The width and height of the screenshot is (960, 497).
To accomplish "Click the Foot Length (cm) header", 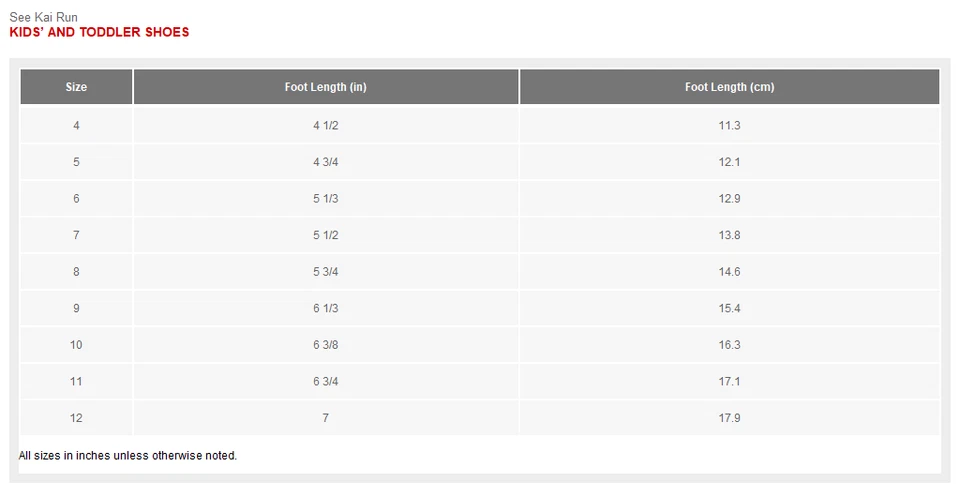I will tap(729, 87).
